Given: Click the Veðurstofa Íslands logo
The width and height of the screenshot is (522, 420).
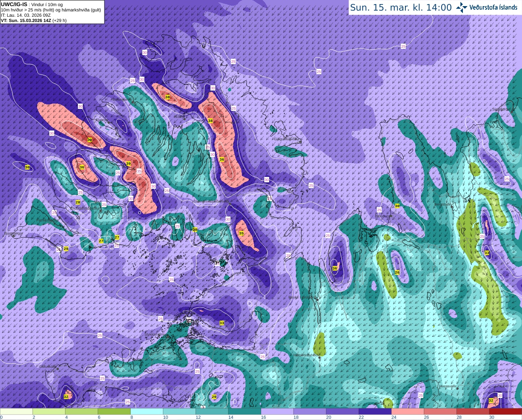Looking at the screenshot, I should click(487, 7).
